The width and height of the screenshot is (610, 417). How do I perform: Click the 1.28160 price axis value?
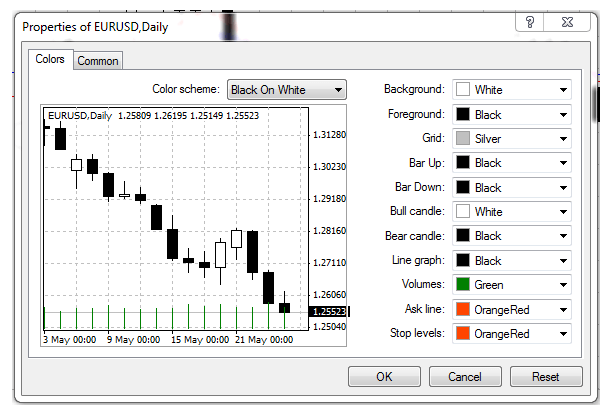click(x=330, y=231)
